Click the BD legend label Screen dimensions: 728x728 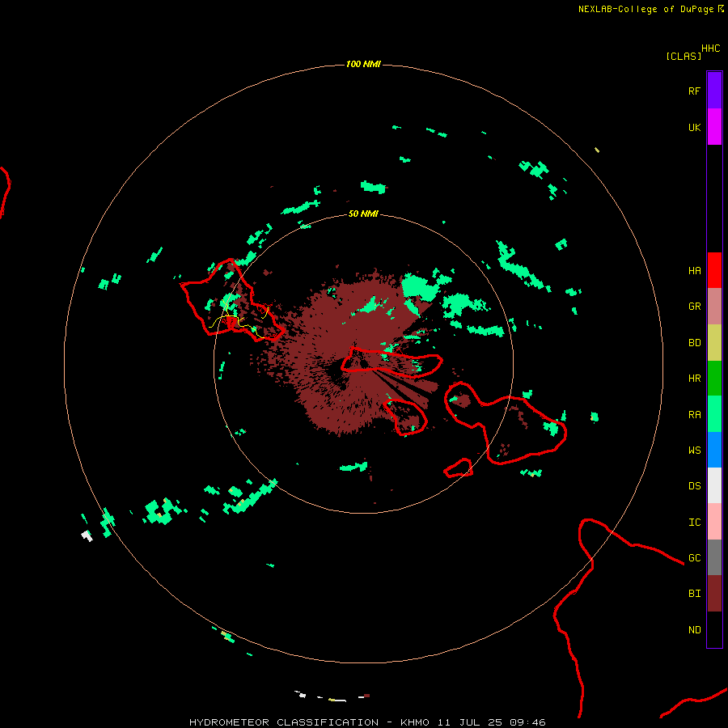(694, 343)
